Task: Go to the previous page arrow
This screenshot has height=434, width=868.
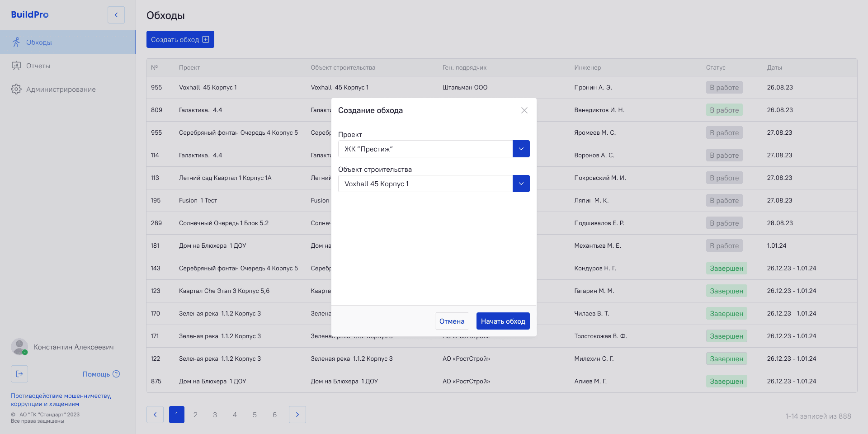Action: tap(155, 415)
